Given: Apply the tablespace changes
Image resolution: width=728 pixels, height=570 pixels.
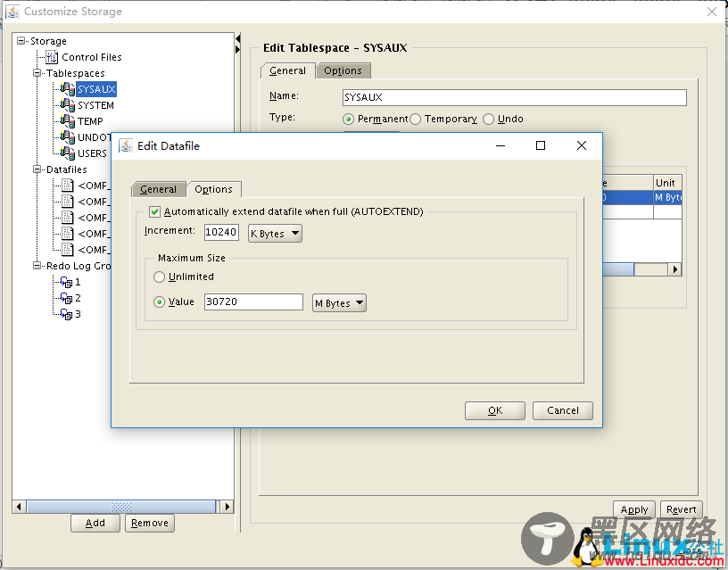Looking at the screenshot, I should 634,509.
